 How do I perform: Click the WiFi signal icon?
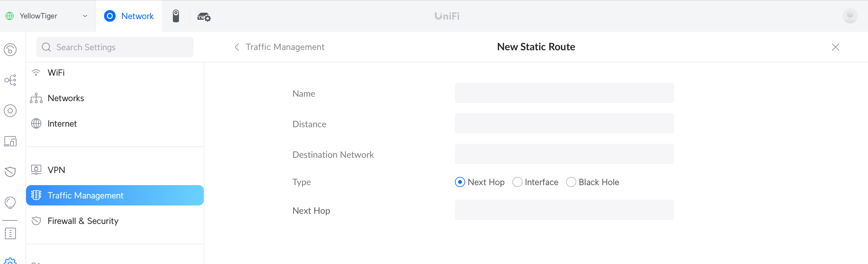coord(36,72)
